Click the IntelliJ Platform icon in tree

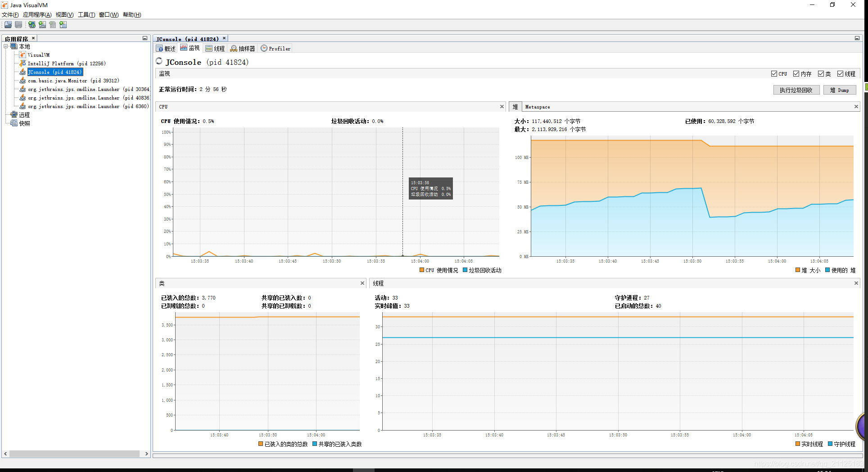click(x=23, y=64)
